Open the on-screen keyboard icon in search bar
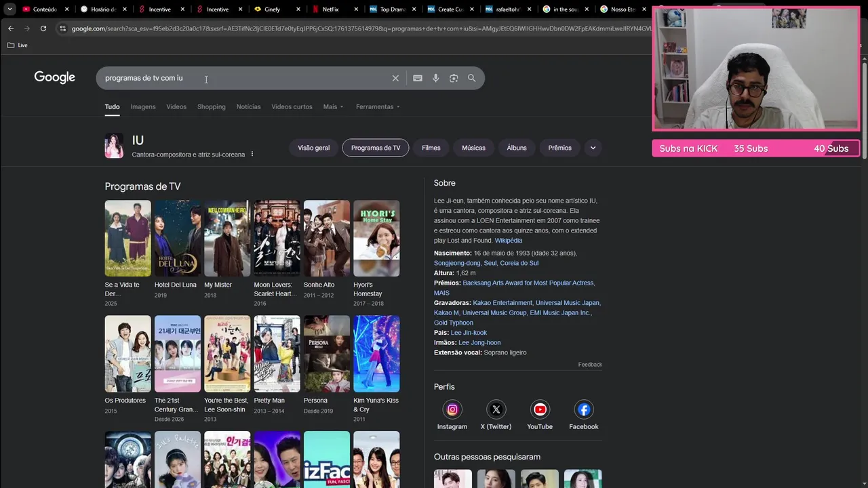The height and width of the screenshot is (488, 868). (x=418, y=78)
